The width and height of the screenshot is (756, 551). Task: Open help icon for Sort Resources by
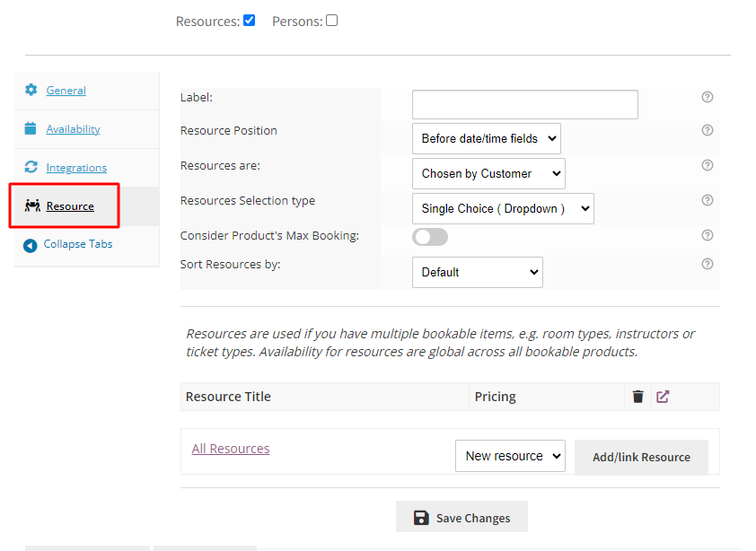coord(707,264)
